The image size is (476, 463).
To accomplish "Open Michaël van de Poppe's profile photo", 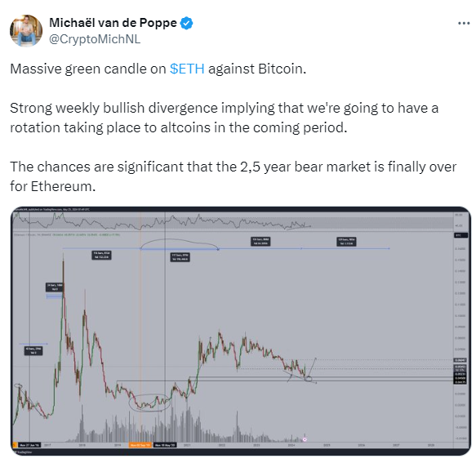I will point(26,31).
